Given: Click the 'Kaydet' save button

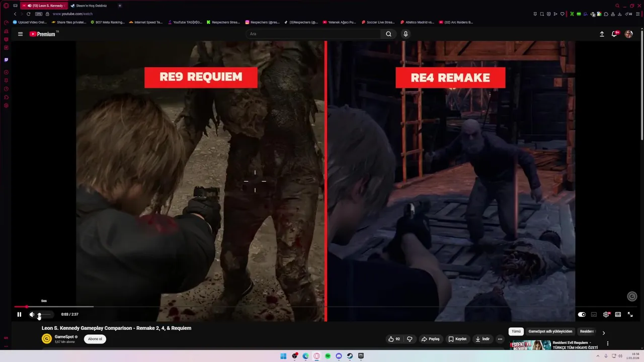Looking at the screenshot, I should 457,339.
